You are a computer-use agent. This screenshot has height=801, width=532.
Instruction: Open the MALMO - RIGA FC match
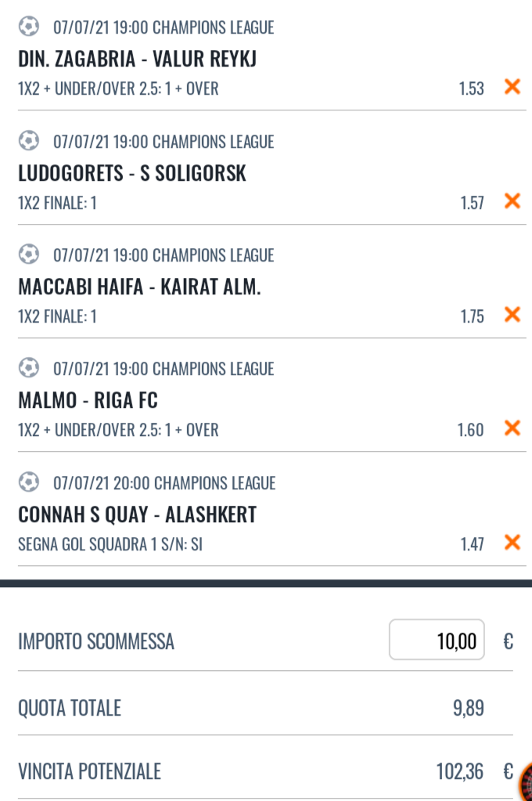point(88,401)
